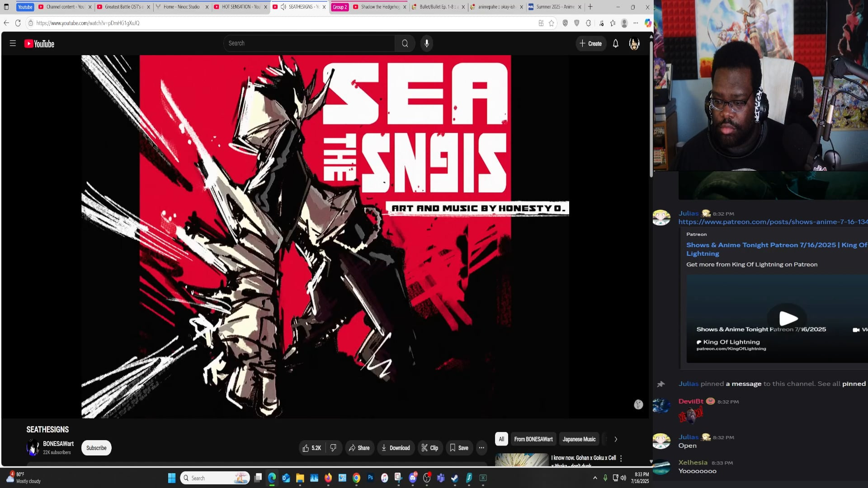The height and width of the screenshot is (488, 868).
Task: Expand the Youtube tab group
Action: 25,7
